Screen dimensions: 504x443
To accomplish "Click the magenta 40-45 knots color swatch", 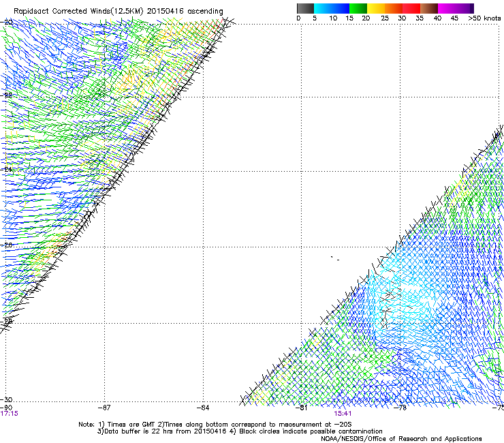I will click(x=447, y=8).
